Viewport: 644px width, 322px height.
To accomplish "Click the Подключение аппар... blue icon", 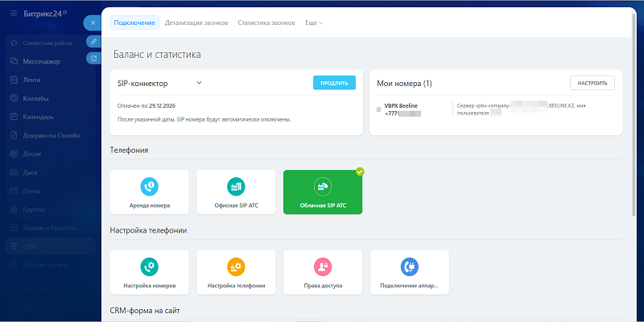I will point(409,267).
